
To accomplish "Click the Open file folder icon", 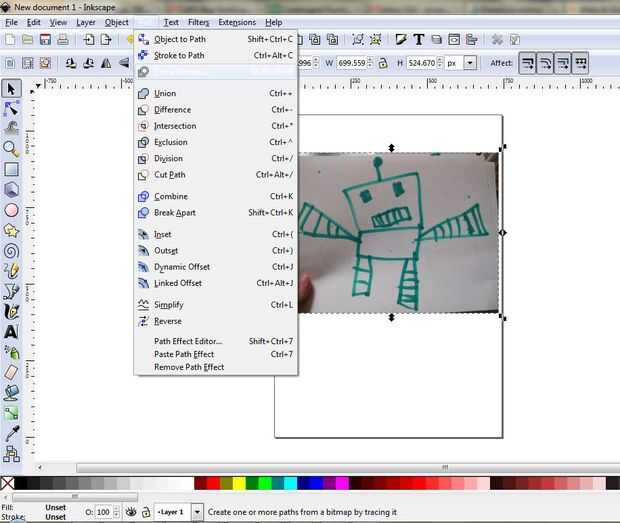I will (x=27, y=40).
